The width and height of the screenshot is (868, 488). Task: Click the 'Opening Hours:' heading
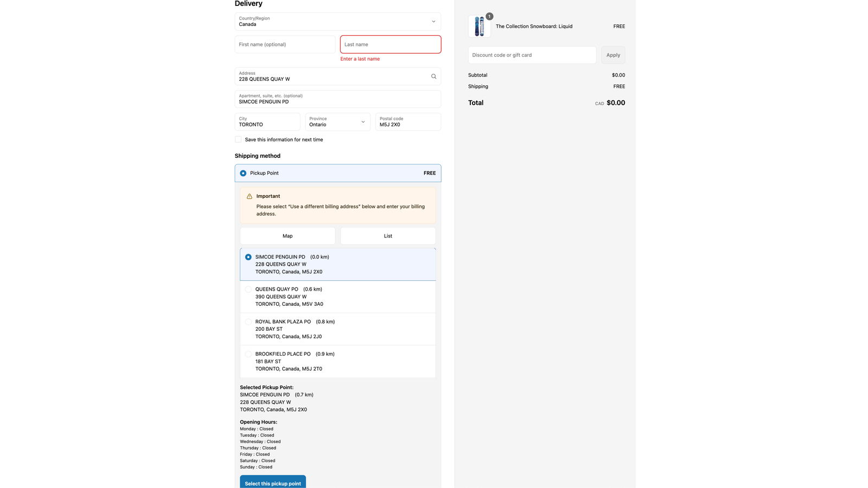pos(259,422)
